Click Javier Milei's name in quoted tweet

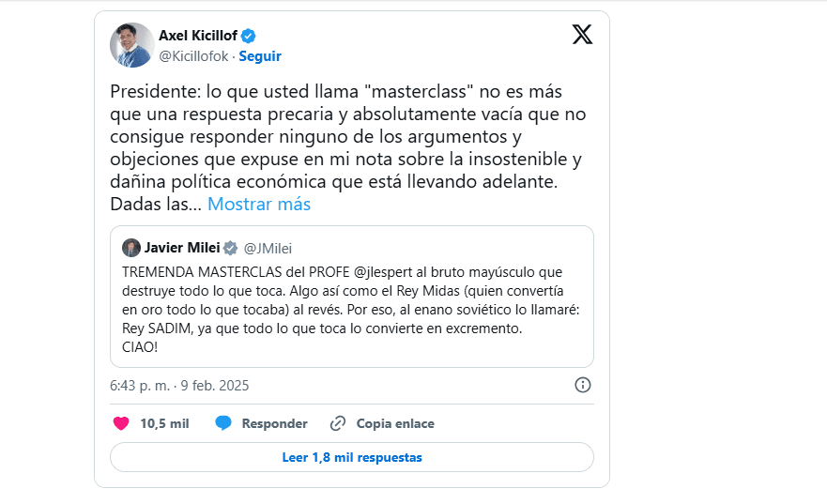(x=182, y=248)
